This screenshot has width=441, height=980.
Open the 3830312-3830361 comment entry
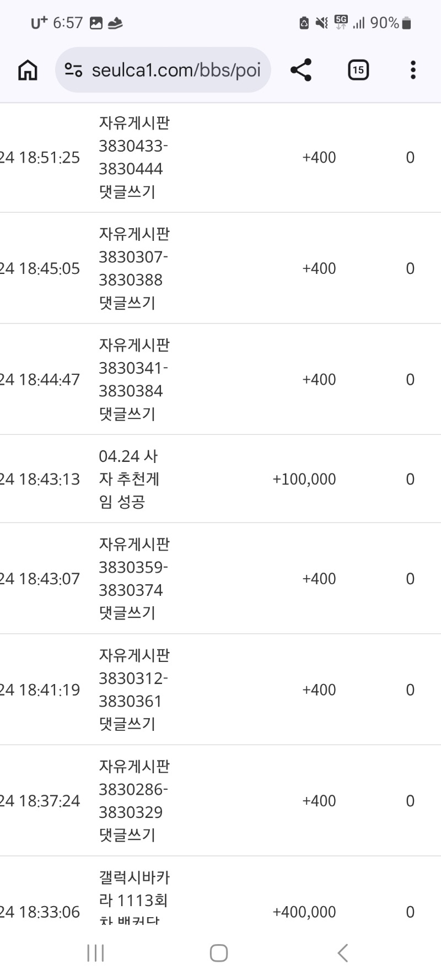[133, 690]
